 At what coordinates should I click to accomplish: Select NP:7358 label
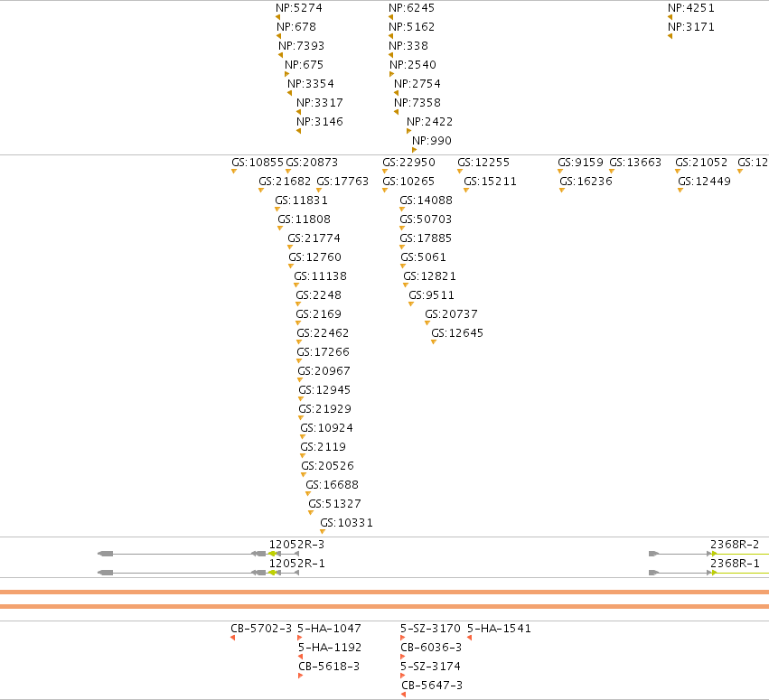[x=417, y=103]
